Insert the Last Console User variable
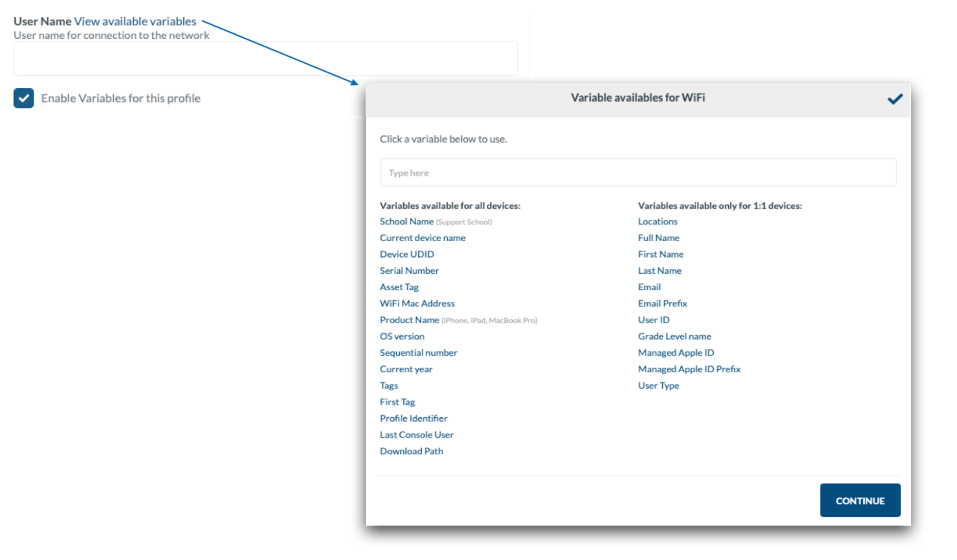 pos(416,435)
